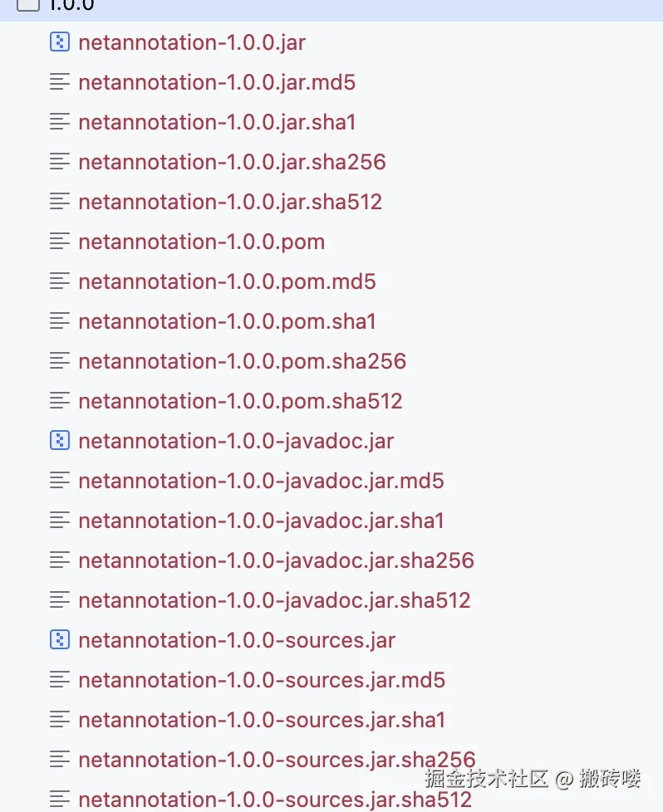Open netannotation-1.0.0-sources.jar.sha1 file
The height and width of the screenshot is (812, 663).
262,720
